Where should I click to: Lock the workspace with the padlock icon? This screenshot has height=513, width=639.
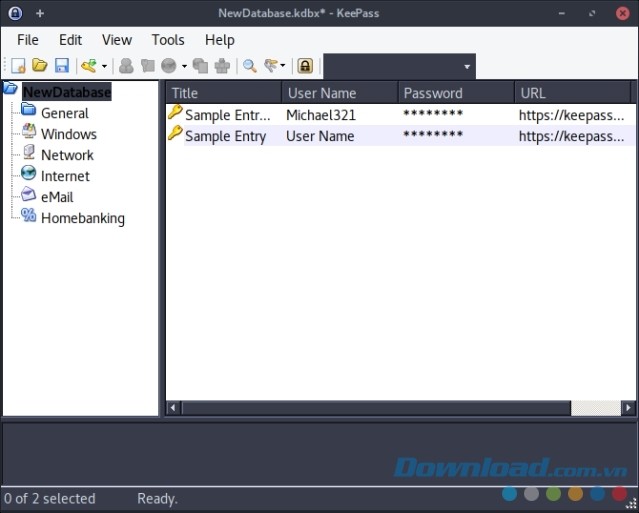click(305, 66)
